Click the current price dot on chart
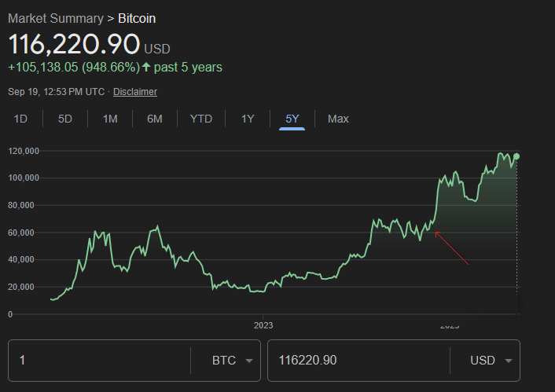This screenshot has height=392, width=555. click(x=516, y=156)
